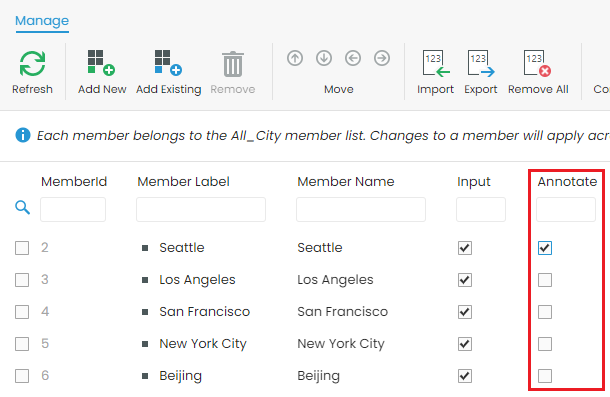Move member down with the down arrow
610x397 pixels.
click(324, 58)
